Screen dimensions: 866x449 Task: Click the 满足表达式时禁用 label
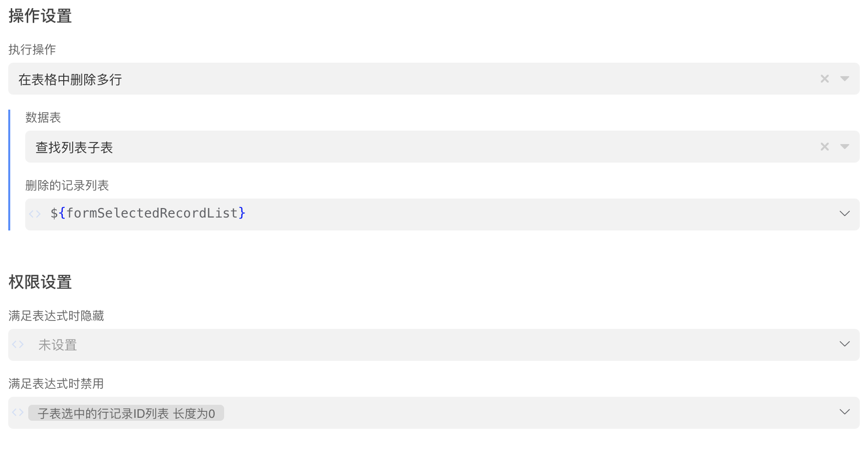[56, 383]
